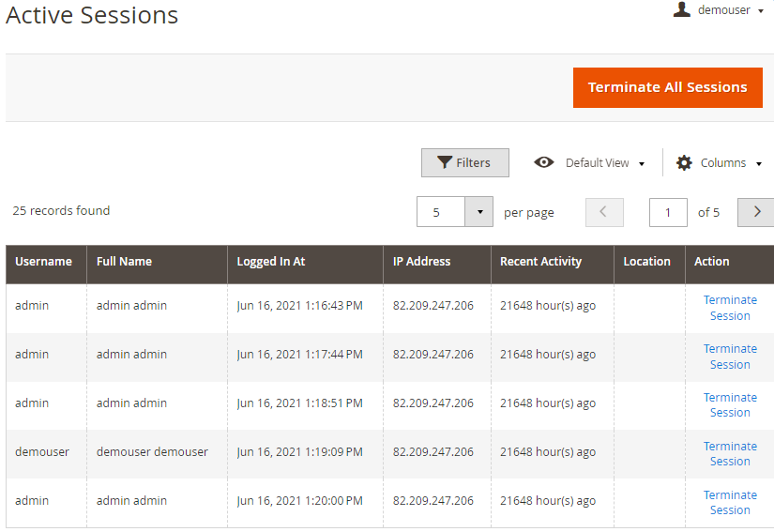
Task: Click the previous page left chevron
Action: click(x=604, y=212)
